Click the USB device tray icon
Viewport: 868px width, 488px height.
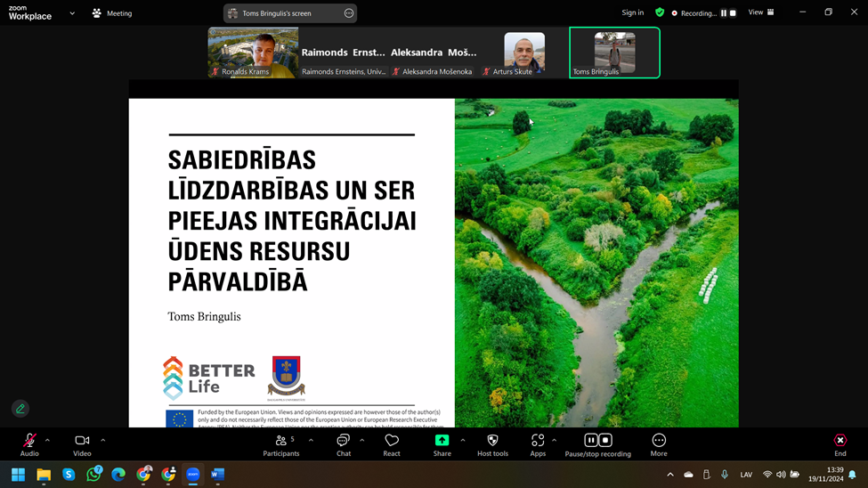tap(706, 475)
